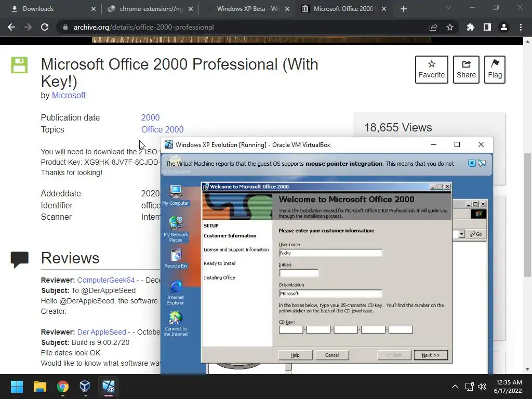
Task: Open Microsoft author link
Action: coord(69,96)
